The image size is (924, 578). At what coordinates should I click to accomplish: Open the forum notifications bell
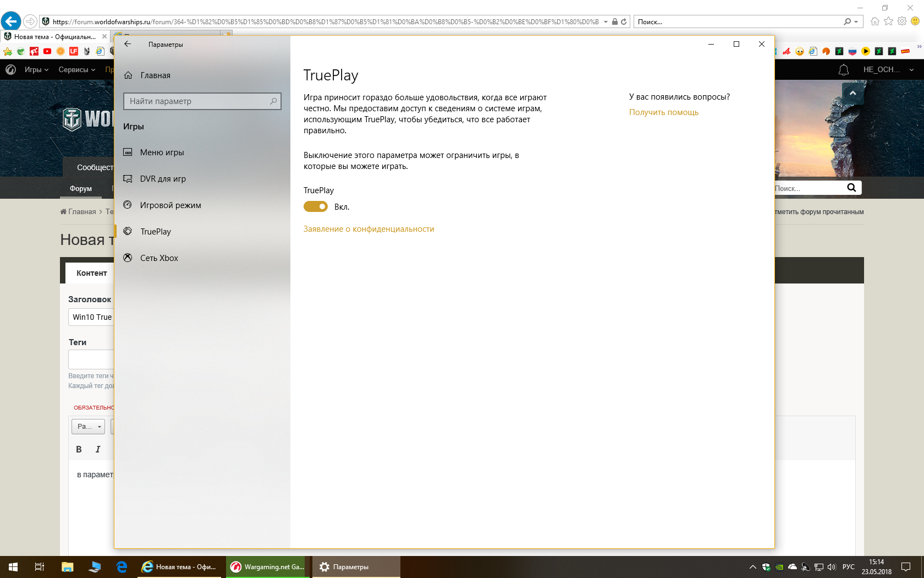pyautogui.click(x=843, y=70)
